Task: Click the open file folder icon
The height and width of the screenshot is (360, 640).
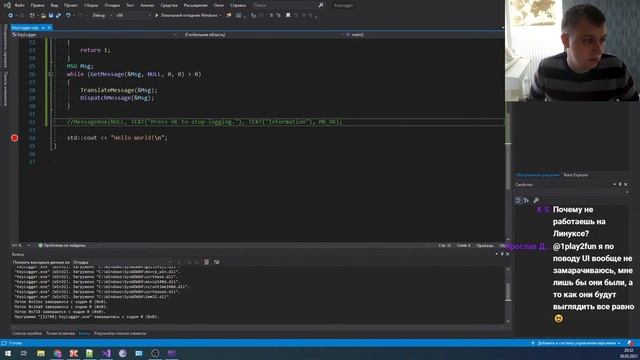Action: (x=43, y=16)
